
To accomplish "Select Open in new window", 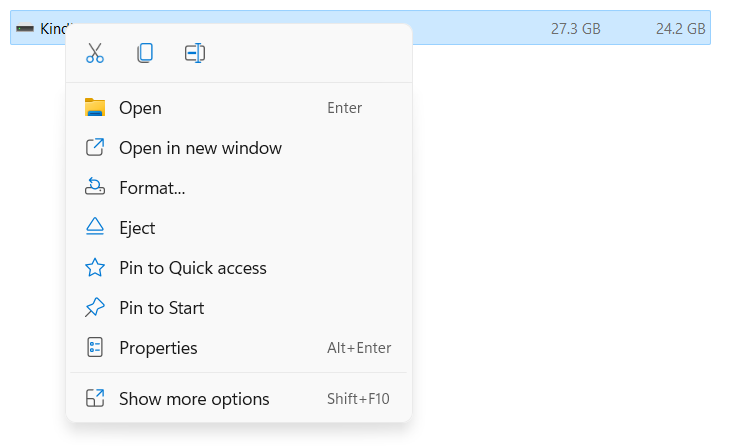I will [x=200, y=148].
